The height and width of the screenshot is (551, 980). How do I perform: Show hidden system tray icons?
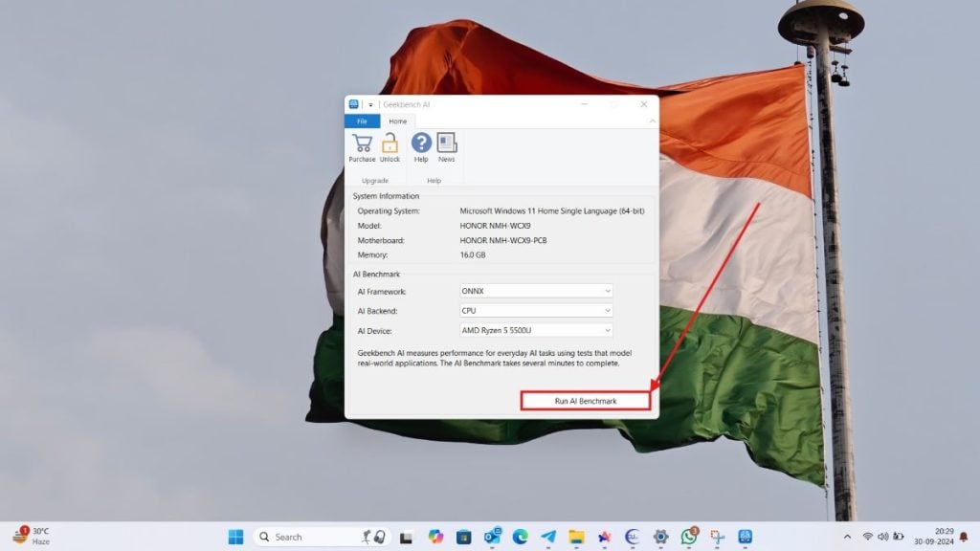point(847,537)
